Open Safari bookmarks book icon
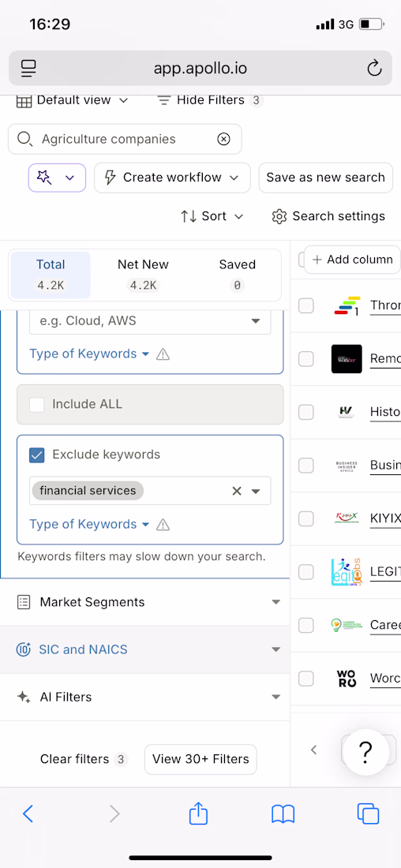 click(283, 814)
